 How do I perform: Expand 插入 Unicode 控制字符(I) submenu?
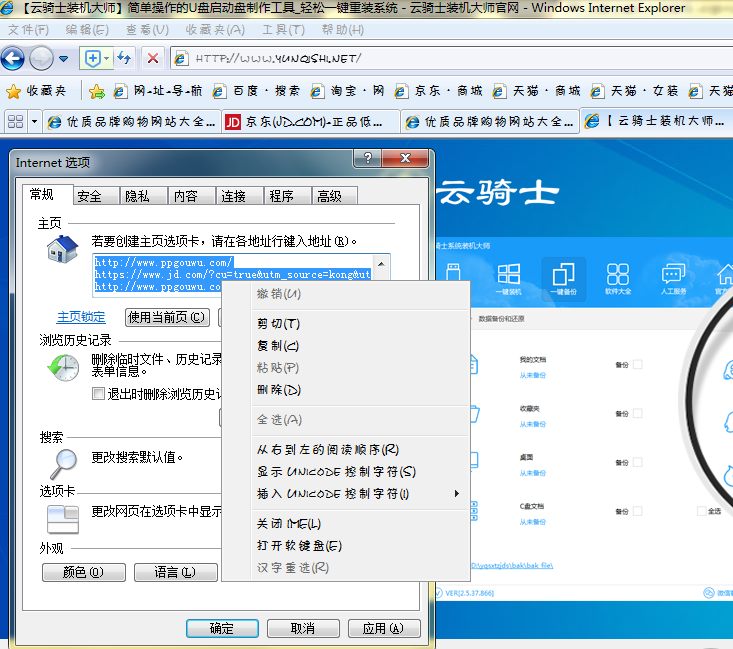(346, 493)
